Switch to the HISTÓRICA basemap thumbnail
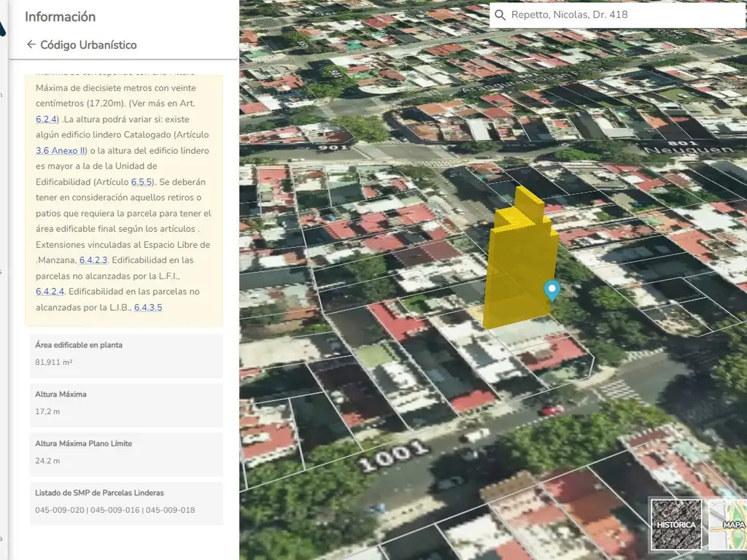Screen dimensions: 747x560 676,524
